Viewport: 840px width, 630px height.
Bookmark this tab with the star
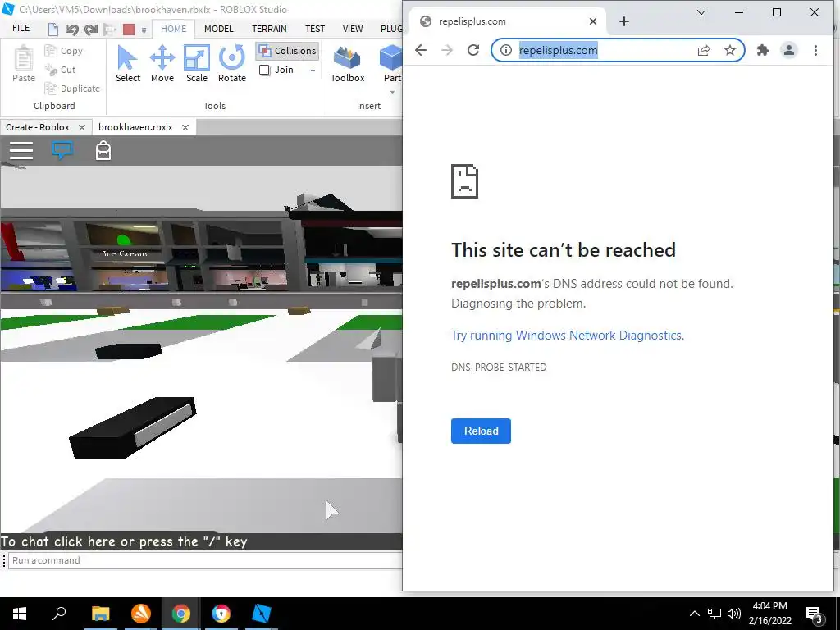pos(729,50)
